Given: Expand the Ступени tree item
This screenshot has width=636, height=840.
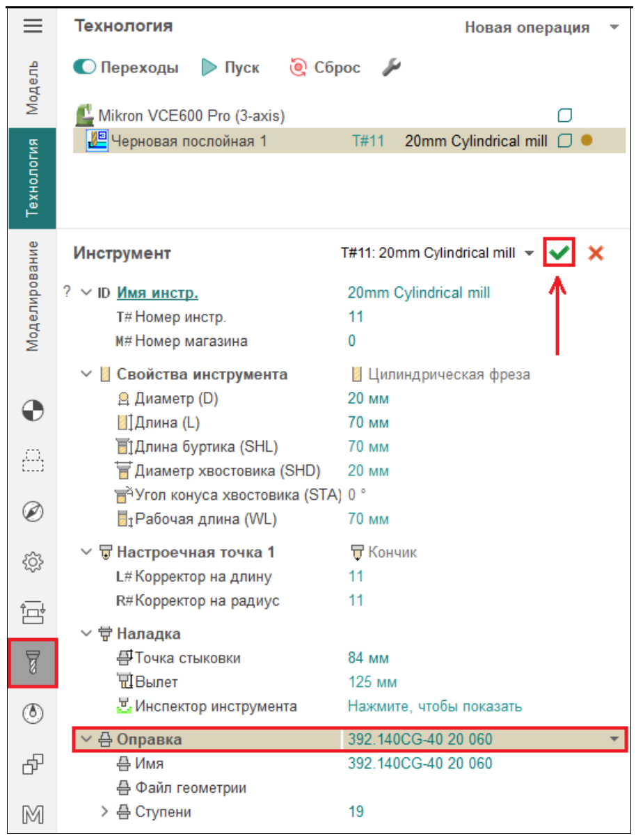Looking at the screenshot, I should click(x=105, y=811).
